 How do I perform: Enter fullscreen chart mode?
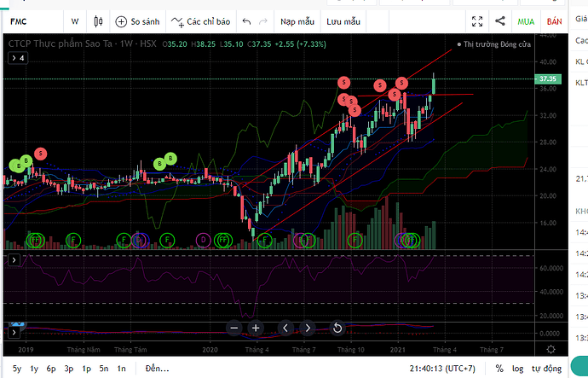point(477,21)
